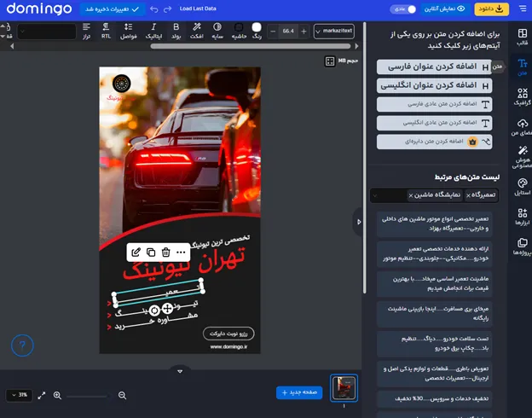Collapse the bottom pages panel arrow
The image size is (532, 418).
[x=180, y=371]
